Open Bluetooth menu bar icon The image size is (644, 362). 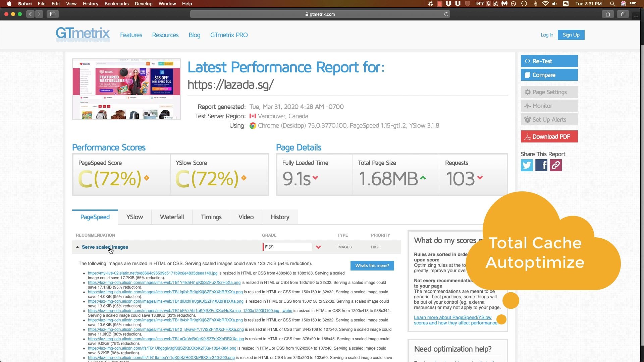click(x=535, y=4)
